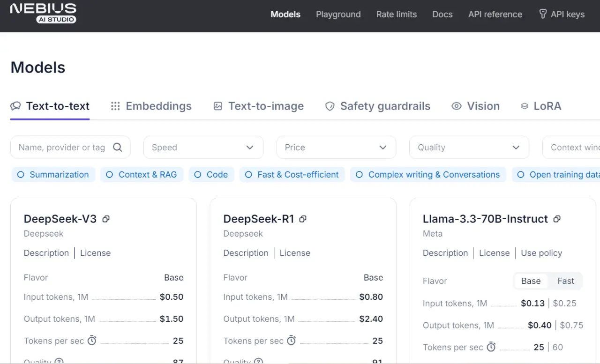Open the Price filter dropdown
Viewport: 600px width, 364px height.
click(x=336, y=148)
